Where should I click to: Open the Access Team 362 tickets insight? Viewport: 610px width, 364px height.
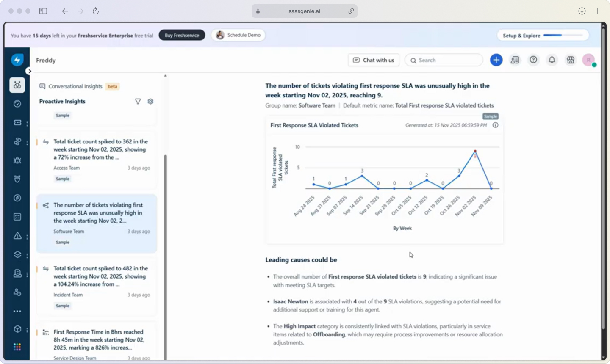[97, 160]
